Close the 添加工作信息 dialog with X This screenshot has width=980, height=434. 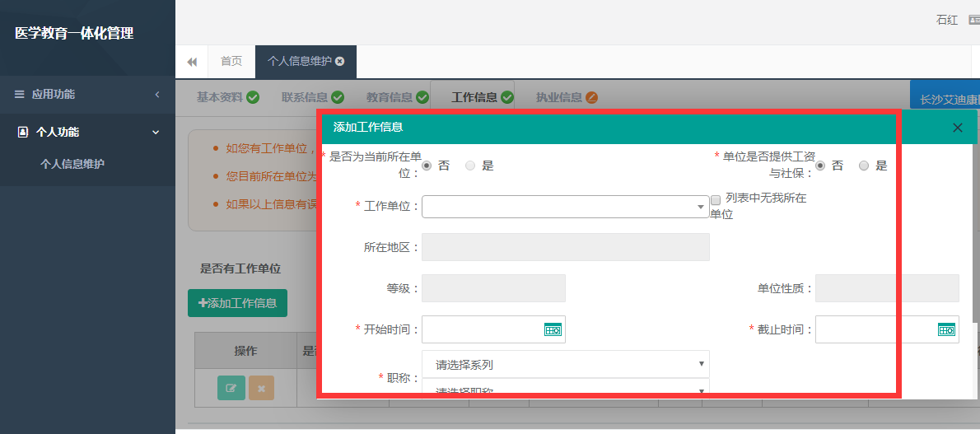point(958,128)
